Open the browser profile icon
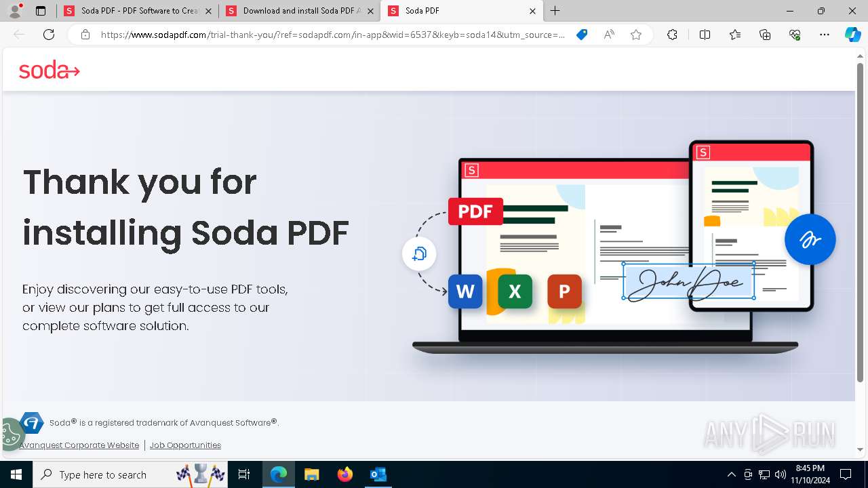 pos(15,11)
